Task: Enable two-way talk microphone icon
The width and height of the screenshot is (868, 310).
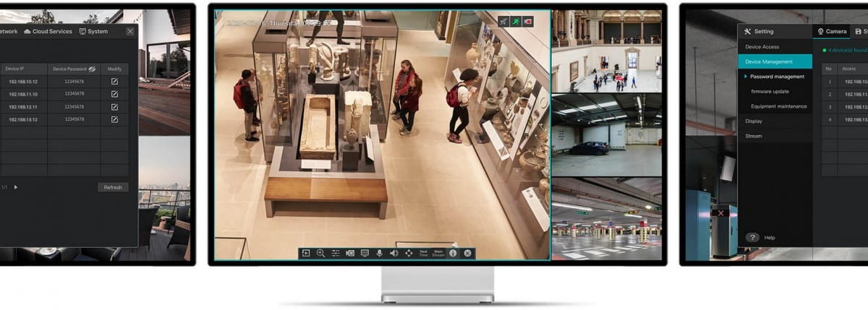Action: click(x=379, y=253)
